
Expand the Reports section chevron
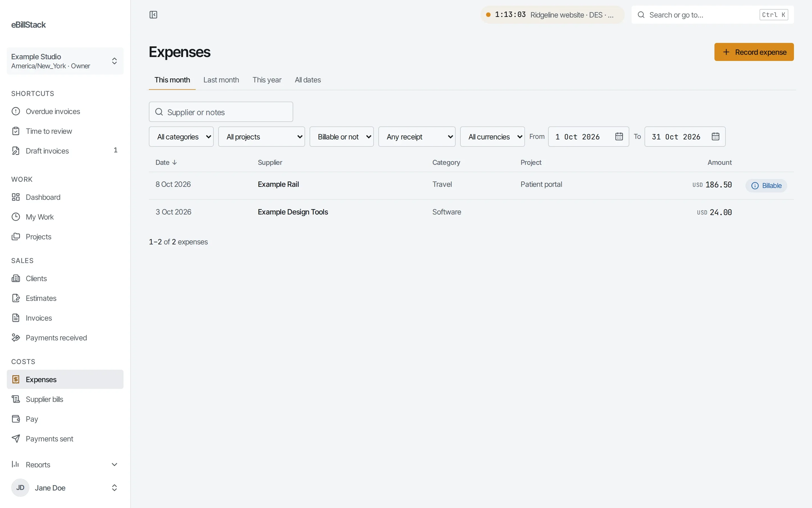click(x=114, y=464)
